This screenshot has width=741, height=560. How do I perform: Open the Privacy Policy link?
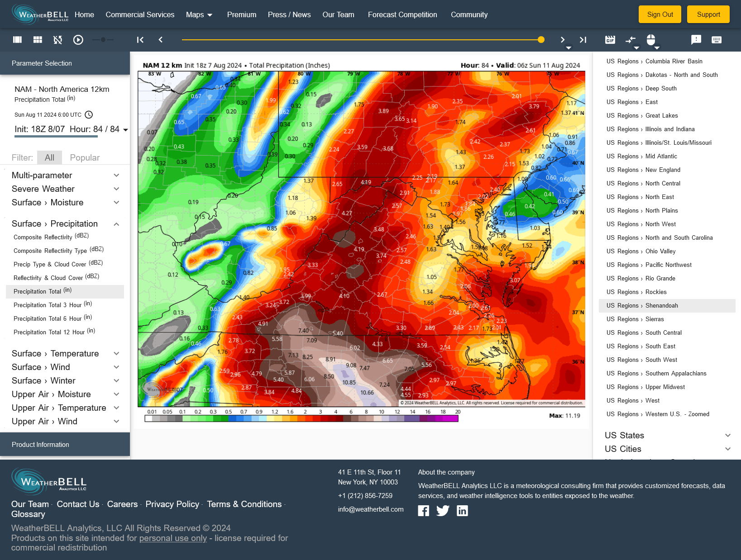[172, 504]
